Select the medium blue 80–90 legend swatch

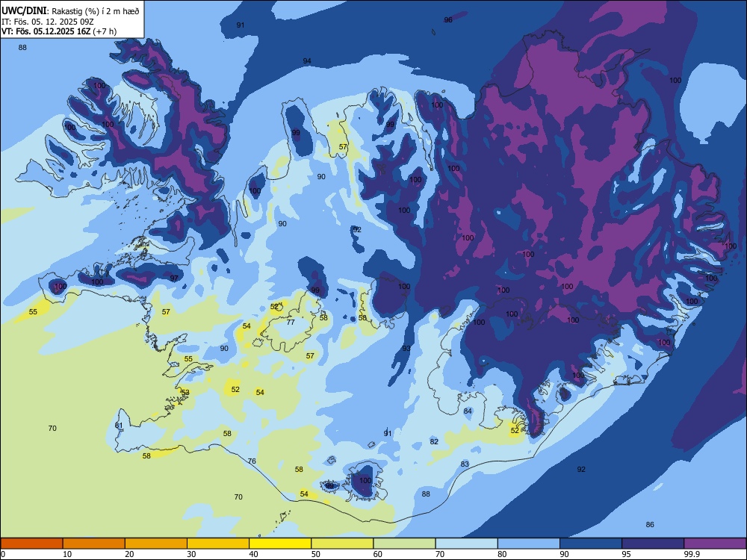click(x=529, y=544)
